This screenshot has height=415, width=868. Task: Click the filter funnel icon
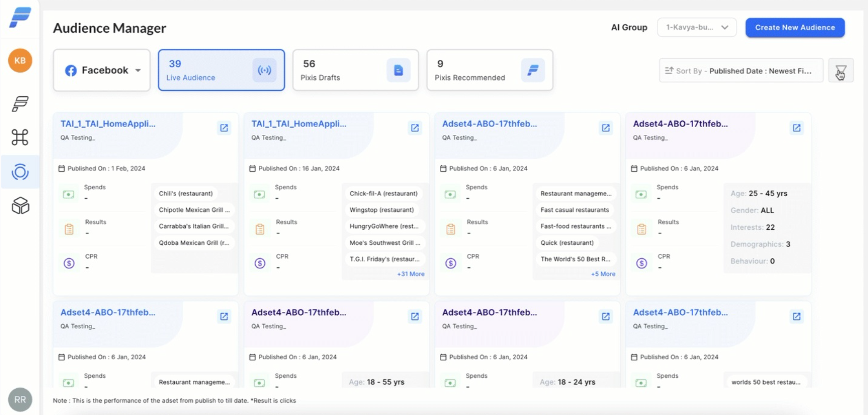click(x=840, y=71)
